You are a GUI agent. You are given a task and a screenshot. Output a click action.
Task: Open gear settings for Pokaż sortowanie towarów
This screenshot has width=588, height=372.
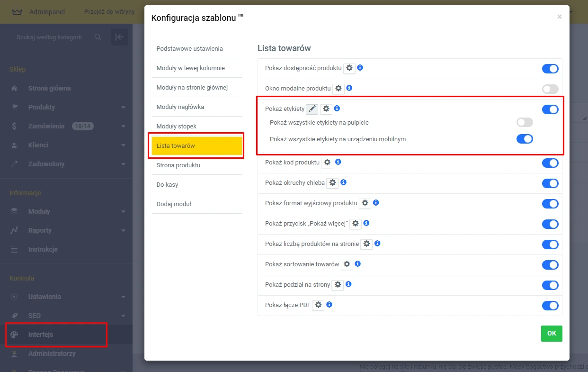pyautogui.click(x=347, y=264)
